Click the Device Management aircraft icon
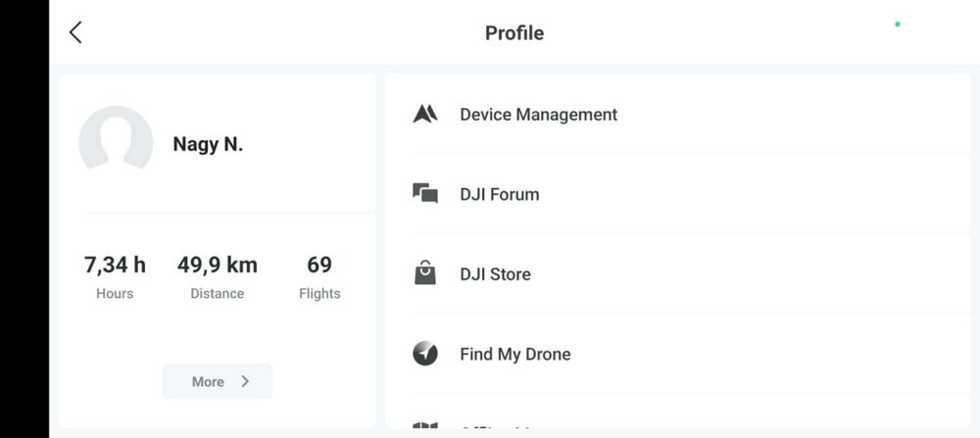Image resolution: width=980 pixels, height=438 pixels. tap(425, 114)
